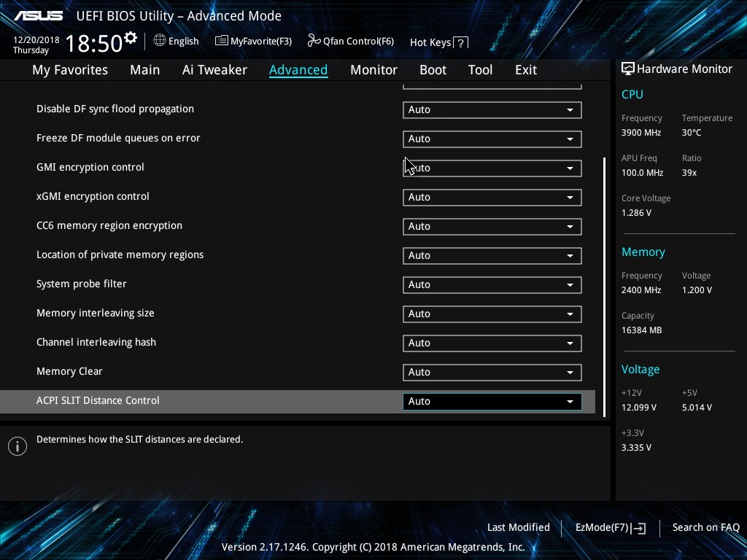Open MyFavorite(F3) list

click(253, 42)
